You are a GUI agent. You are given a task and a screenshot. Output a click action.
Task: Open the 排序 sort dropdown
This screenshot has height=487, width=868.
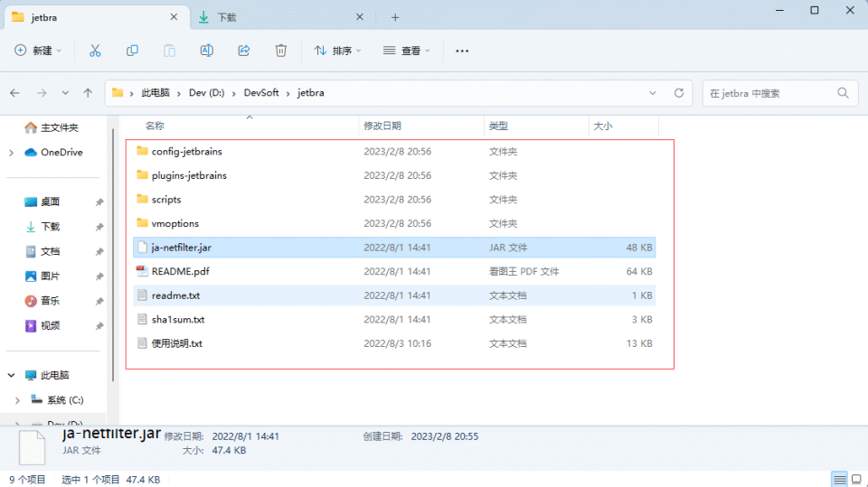click(x=337, y=51)
